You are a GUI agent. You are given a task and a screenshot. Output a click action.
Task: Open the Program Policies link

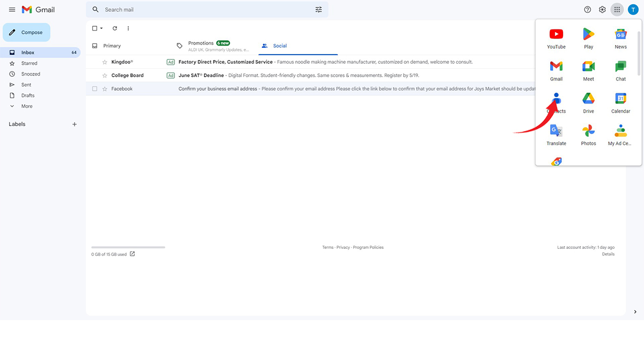(368, 247)
